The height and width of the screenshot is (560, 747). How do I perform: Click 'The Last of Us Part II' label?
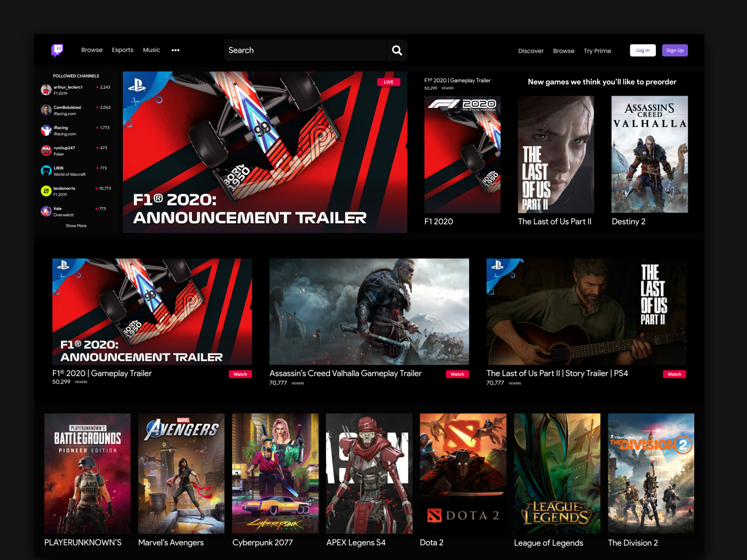coord(555,222)
